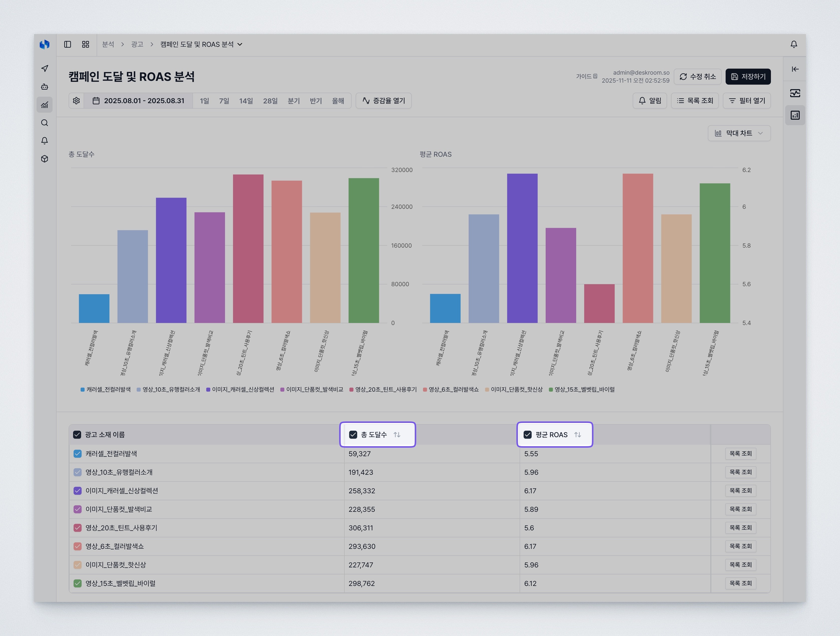Open the 막대 차트 chart type dropdown
The width and height of the screenshot is (840, 636).
(739, 133)
